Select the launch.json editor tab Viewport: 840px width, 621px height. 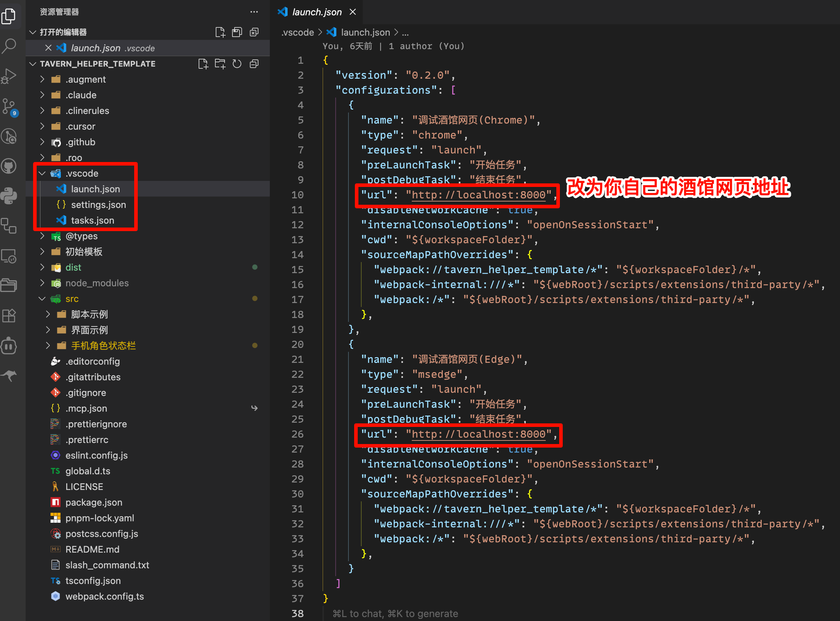pyautogui.click(x=316, y=12)
